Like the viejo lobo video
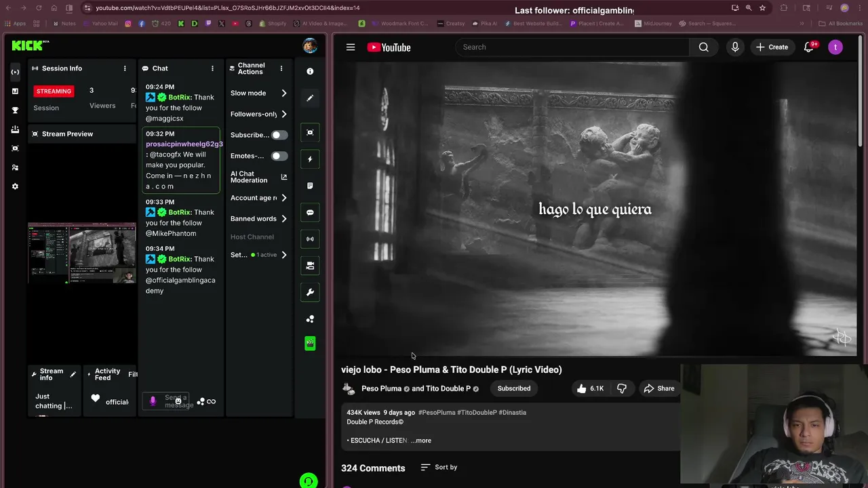 [x=589, y=388]
